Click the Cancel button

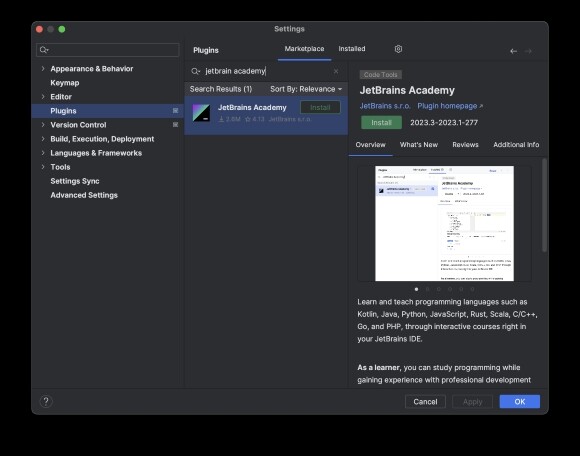[425, 402]
